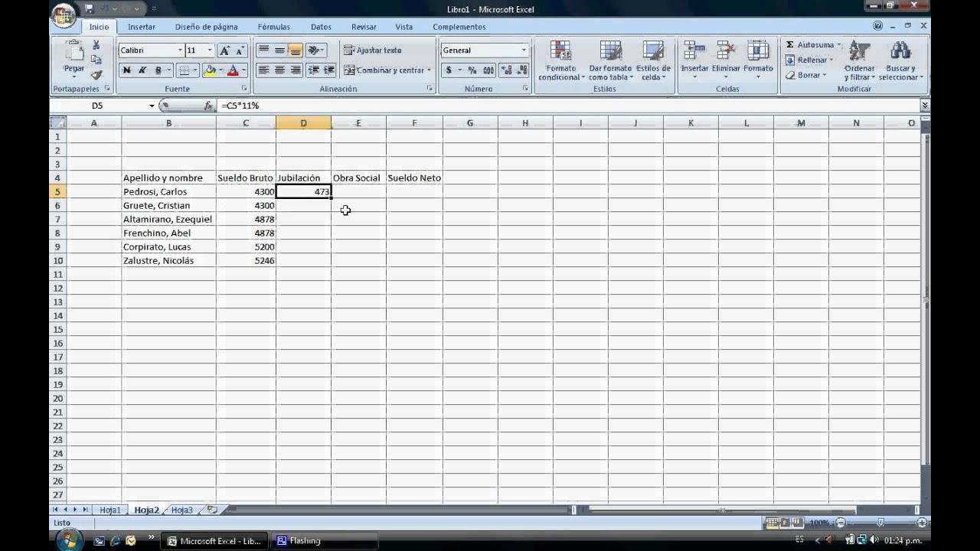Click the Windows Start button
980x551 pixels.
pyautogui.click(x=70, y=540)
